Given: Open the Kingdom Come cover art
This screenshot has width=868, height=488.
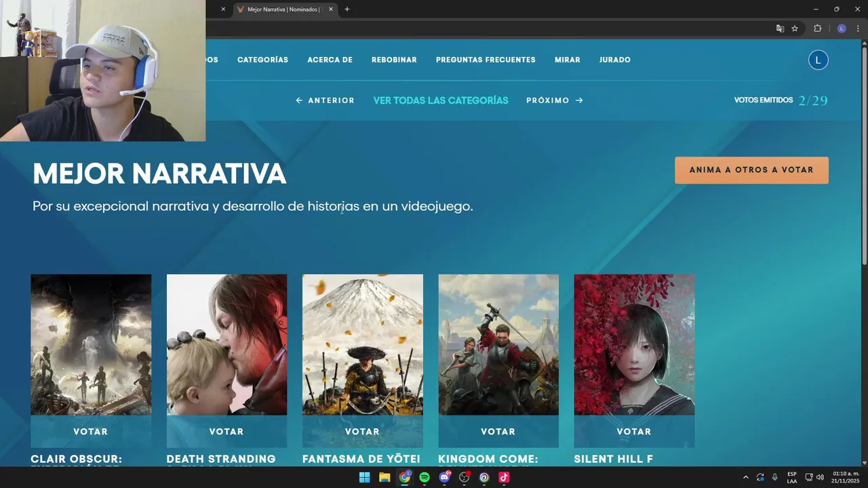Looking at the screenshot, I should [x=498, y=344].
